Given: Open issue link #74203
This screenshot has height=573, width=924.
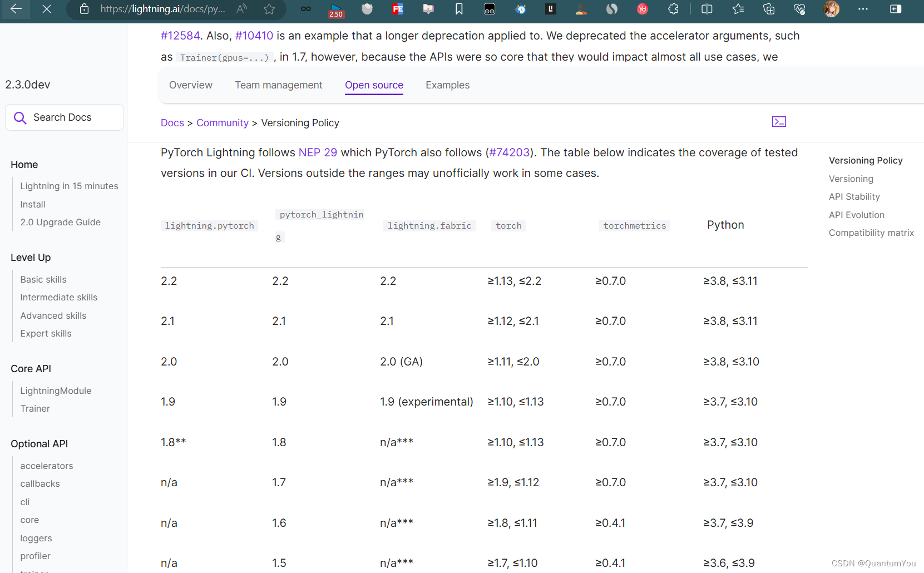Looking at the screenshot, I should (510, 152).
